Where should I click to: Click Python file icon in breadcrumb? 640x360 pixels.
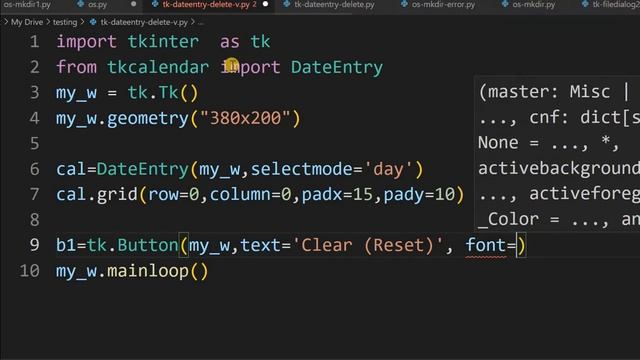tap(93, 22)
